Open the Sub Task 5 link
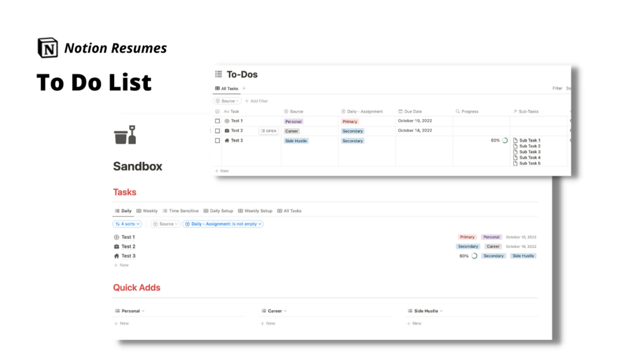The width and height of the screenshot is (644, 362). (x=530, y=163)
